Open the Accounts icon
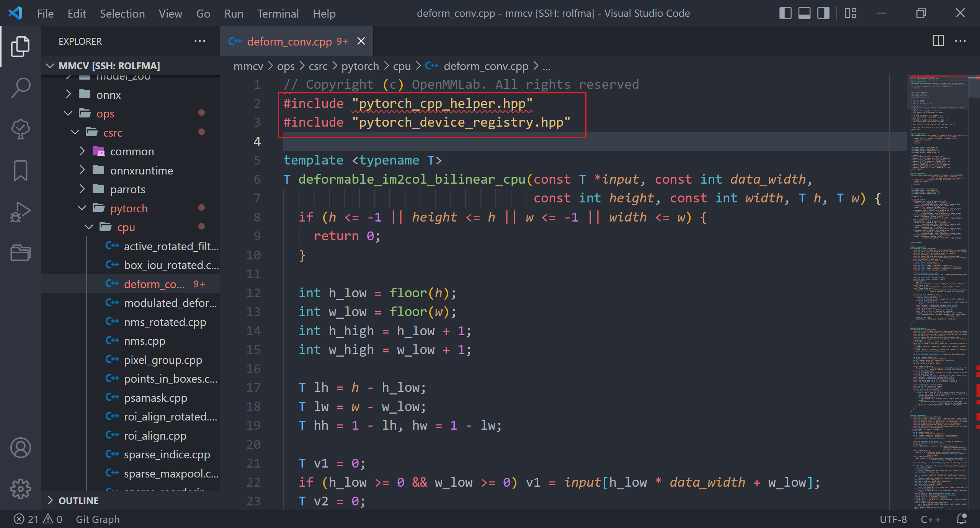Screen dimensions: 980x528 click(x=21, y=447)
